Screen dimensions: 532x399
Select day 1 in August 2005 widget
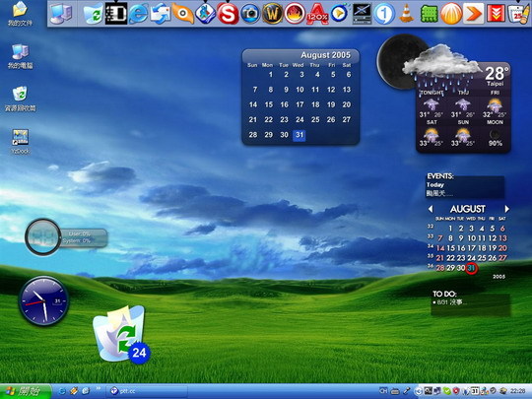[271, 74]
